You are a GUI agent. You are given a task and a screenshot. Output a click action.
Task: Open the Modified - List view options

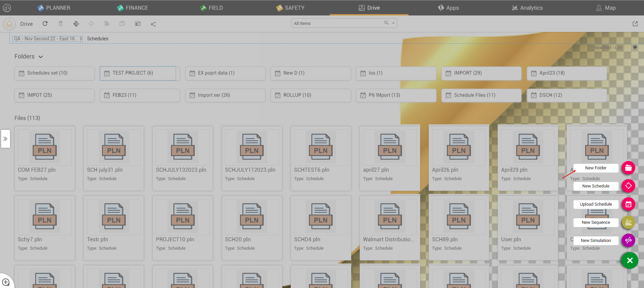tap(608, 48)
